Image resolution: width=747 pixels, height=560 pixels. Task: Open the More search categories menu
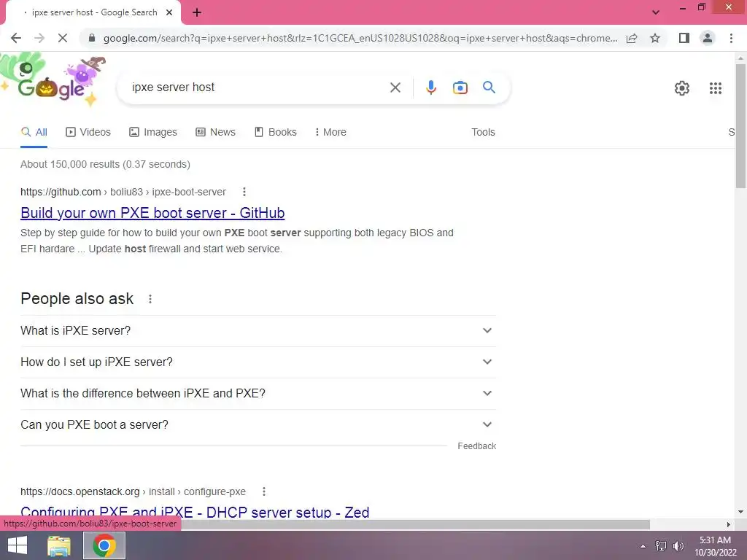[330, 133]
